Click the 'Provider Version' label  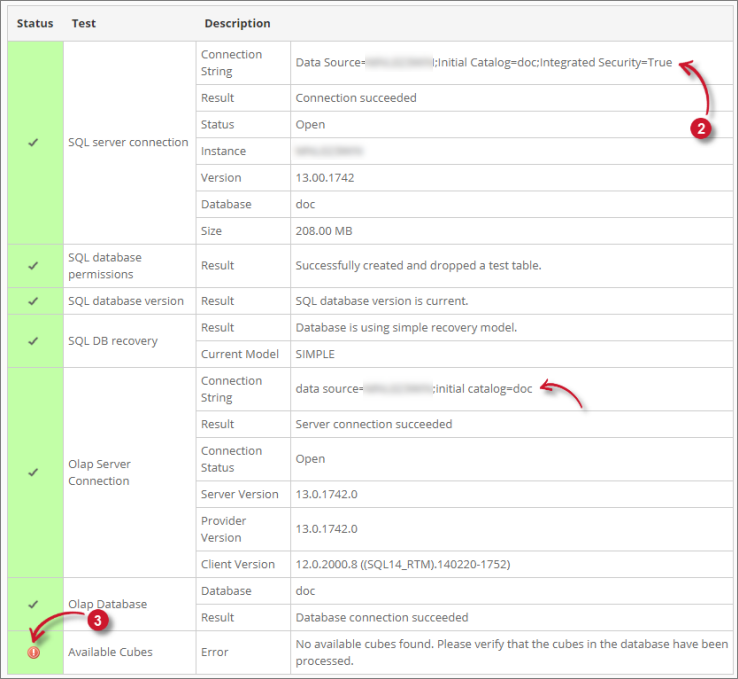224,529
